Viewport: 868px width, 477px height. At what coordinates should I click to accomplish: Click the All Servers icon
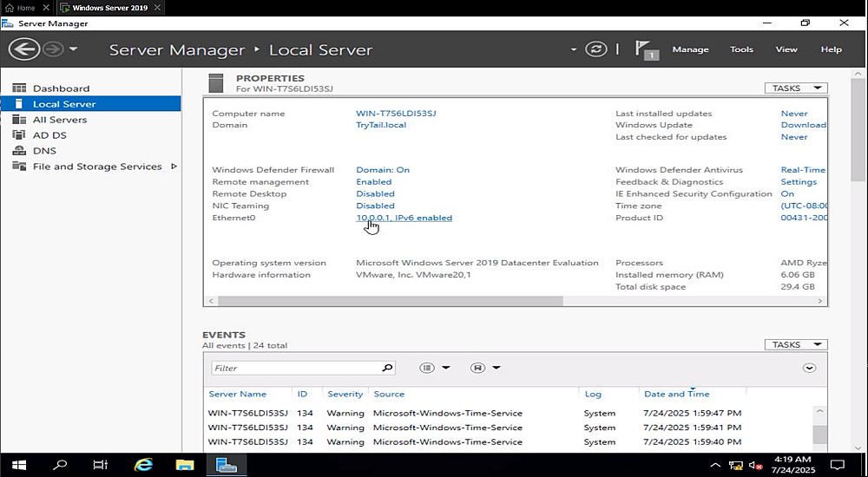pos(19,120)
